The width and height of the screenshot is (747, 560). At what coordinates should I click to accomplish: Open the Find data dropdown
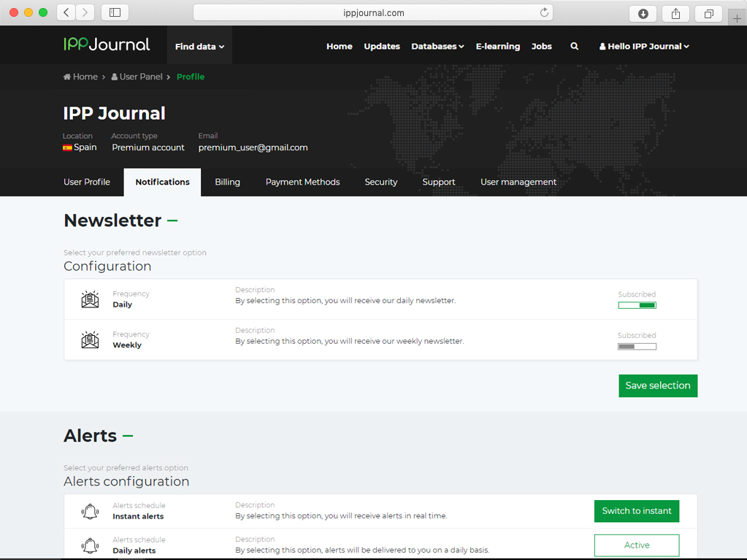coord(199,46)
